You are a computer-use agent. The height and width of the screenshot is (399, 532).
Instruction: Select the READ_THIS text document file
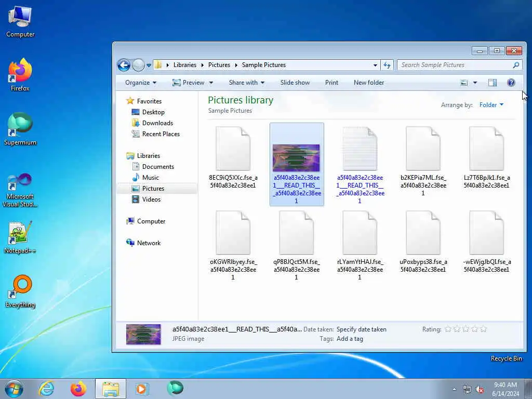click(360, 164)
